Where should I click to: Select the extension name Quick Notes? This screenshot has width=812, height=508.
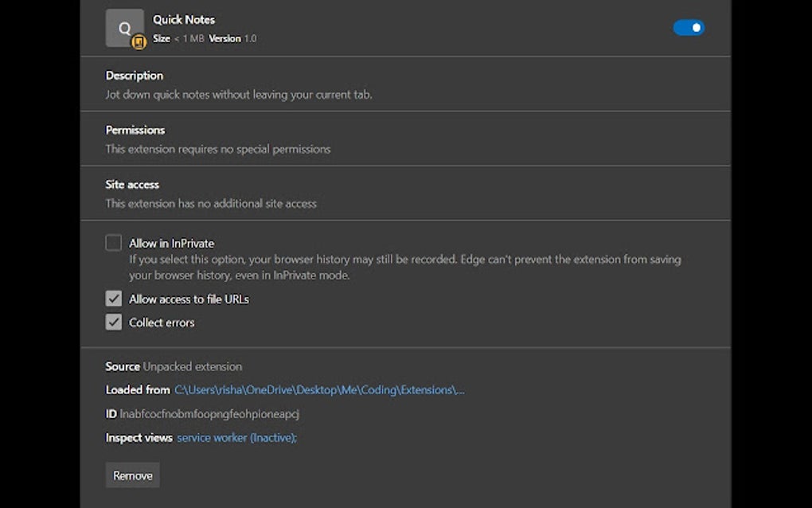183,19
